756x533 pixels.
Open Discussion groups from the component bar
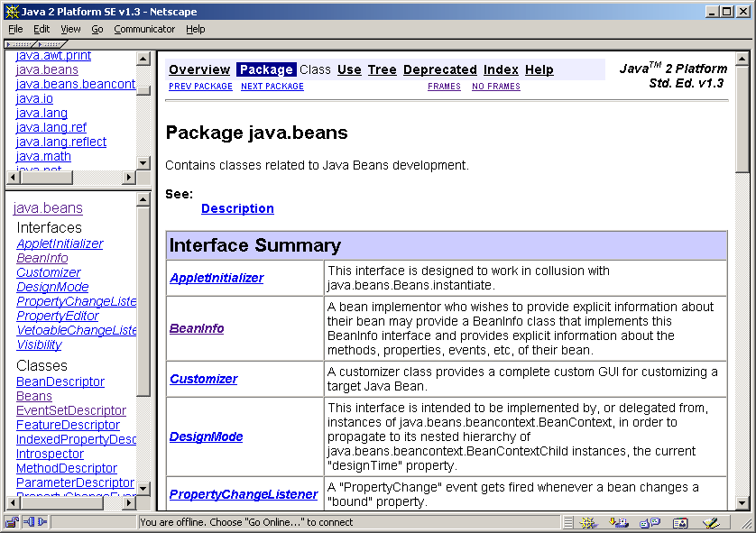point(649,523)
